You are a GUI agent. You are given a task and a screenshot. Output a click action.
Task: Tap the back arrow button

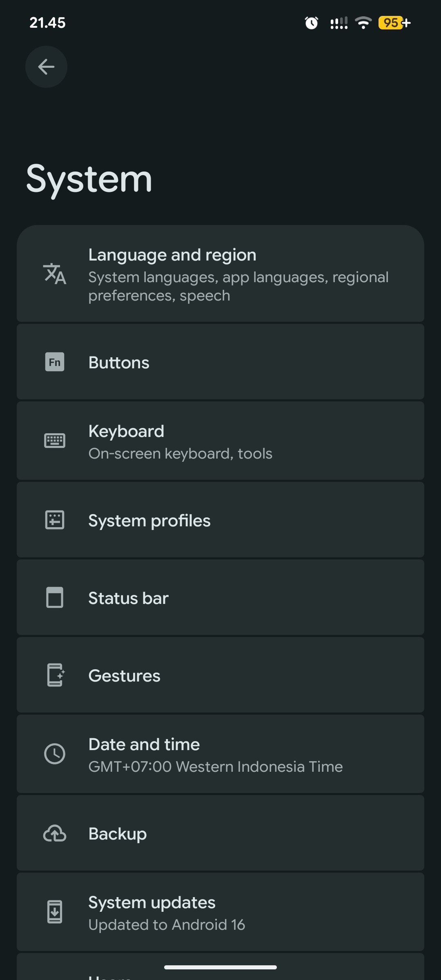point(46,67)
